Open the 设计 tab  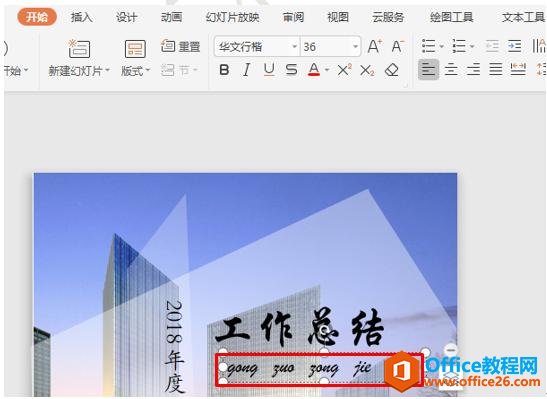click(x=126, y=17)
